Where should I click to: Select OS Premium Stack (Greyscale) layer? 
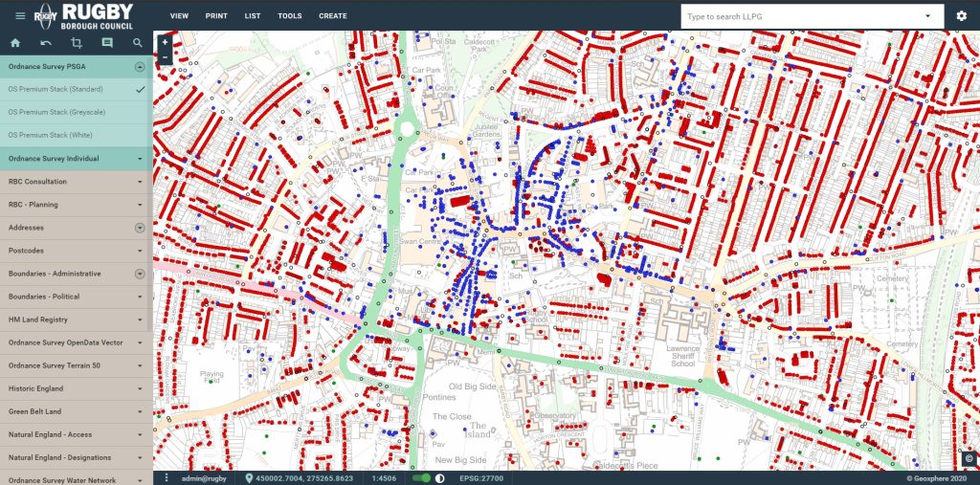coord(77,113)
